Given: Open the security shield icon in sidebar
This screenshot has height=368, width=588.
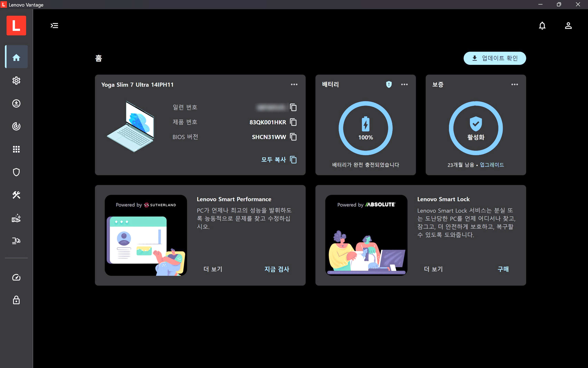Looking at the screenshot, I should (x=16, y=172).
